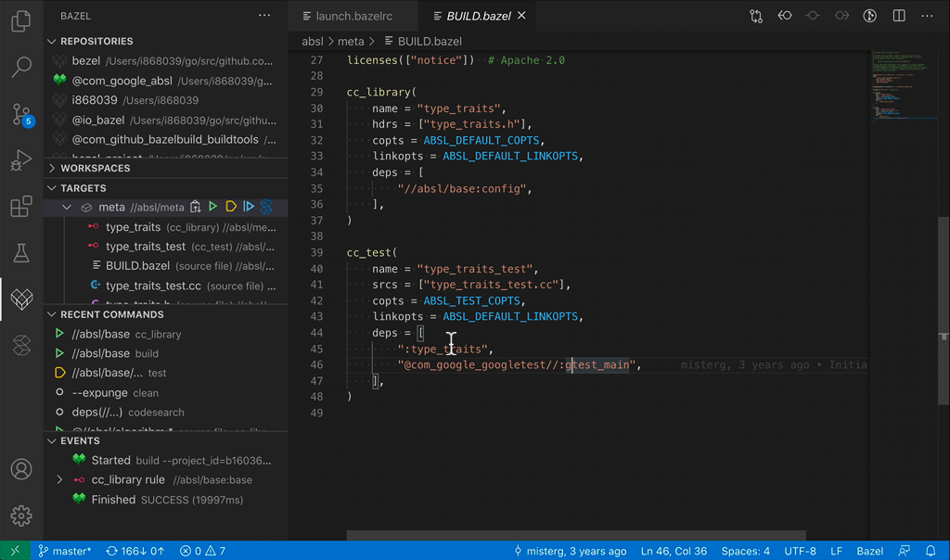Click the open changes compare icon in editor toolbar

(x=755, y=16)
